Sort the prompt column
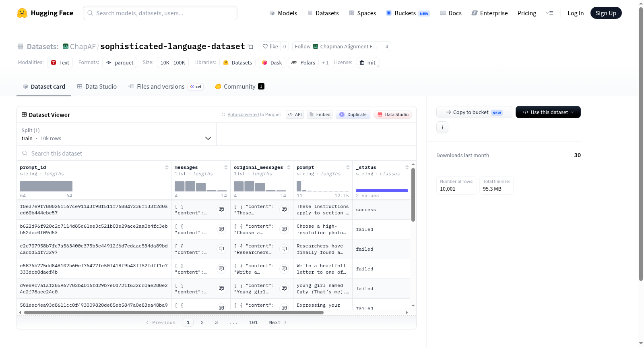Image resolution: width=644 pixels, height=347 pixels. [348, 167]
